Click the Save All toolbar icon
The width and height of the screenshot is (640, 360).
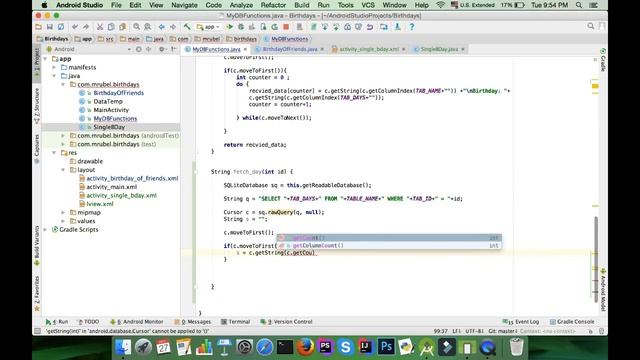(x=49, y=27)
